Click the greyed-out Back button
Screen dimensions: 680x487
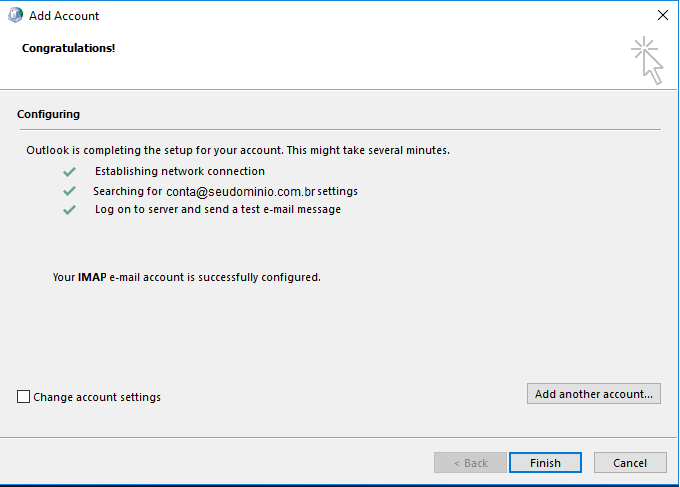point(471,463)
